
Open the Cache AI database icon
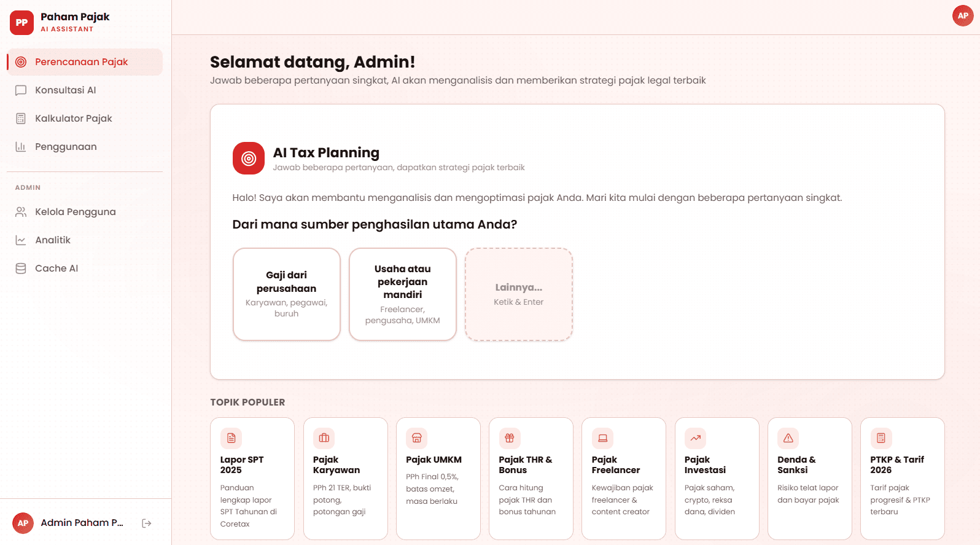click(21, 268)
